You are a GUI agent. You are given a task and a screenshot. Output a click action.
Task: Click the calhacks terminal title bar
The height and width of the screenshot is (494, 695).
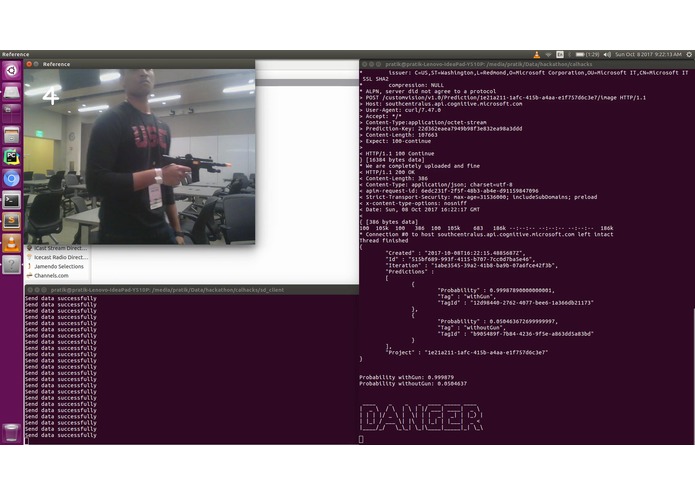[x=527, y=64]
